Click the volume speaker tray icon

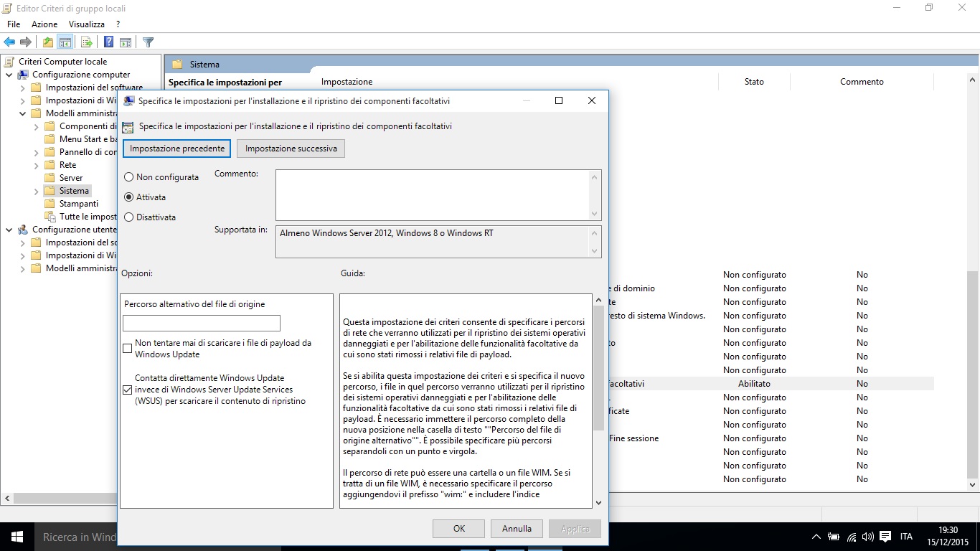pos(868,537)
